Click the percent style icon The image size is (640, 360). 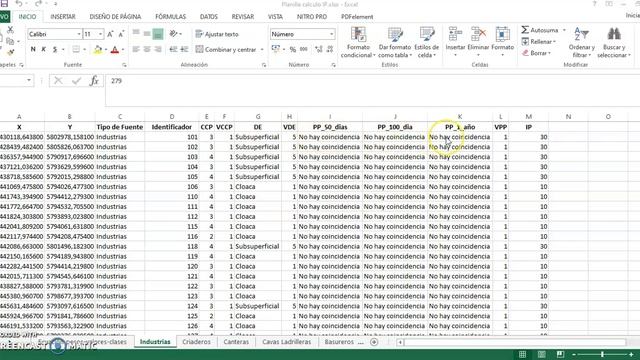click(x=293, y=49)
